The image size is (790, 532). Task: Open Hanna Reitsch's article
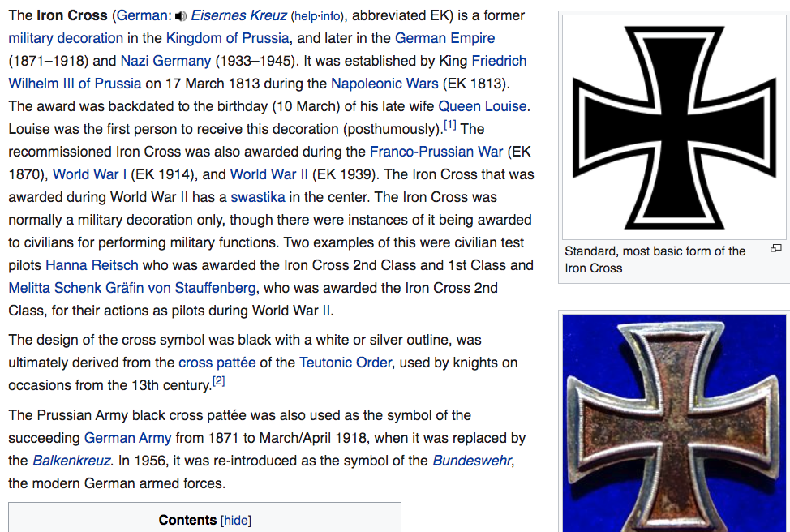pyautogui.click(x=92, y=265)
